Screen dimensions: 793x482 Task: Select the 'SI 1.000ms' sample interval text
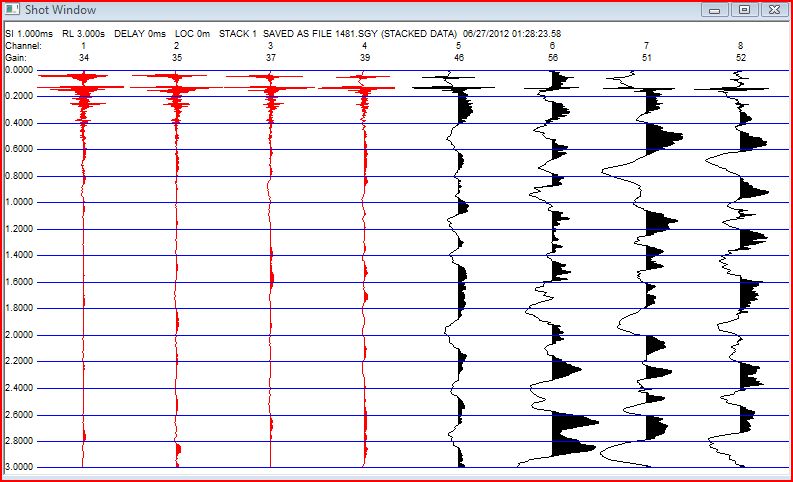coord(29,34)
